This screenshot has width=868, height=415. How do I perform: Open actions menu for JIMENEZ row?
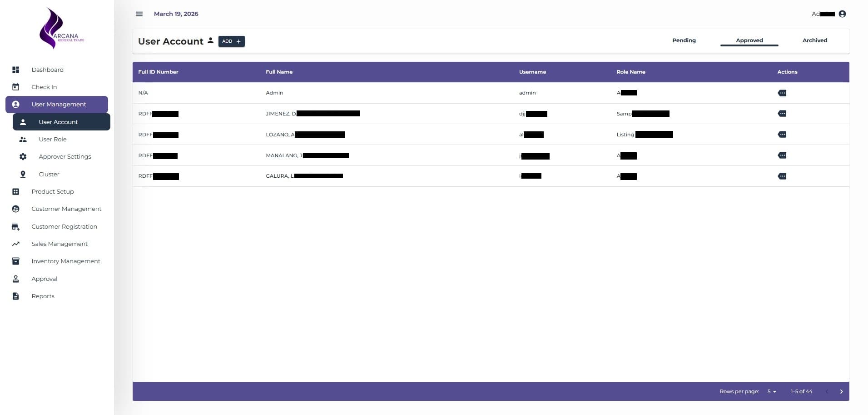782,114
